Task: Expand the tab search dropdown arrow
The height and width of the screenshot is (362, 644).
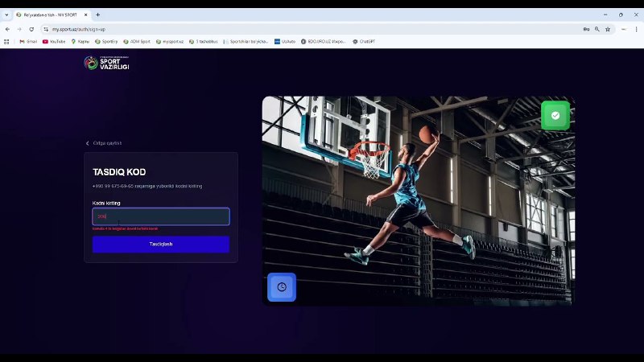Action: pyautogui.click(x=7, y=14)
